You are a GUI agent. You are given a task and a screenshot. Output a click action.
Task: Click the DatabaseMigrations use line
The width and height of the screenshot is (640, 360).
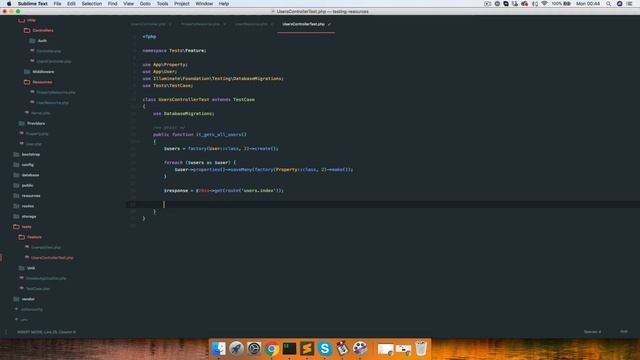click(183, 114)
